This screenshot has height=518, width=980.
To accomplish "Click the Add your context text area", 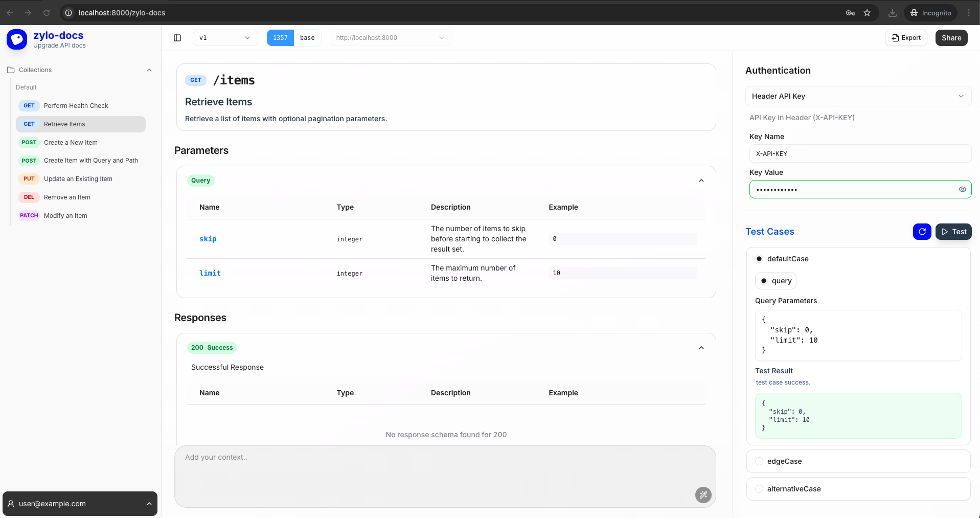I will pyautogui.click(x=445, y=477).
